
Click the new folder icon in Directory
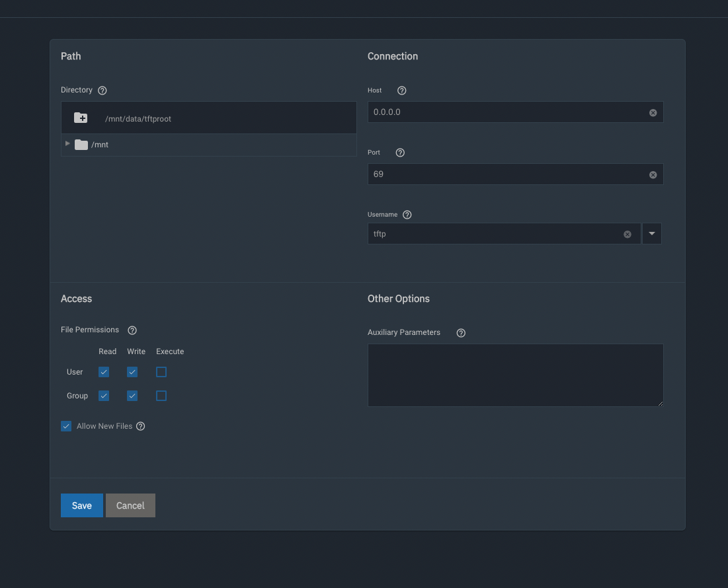tap(81, 118)
